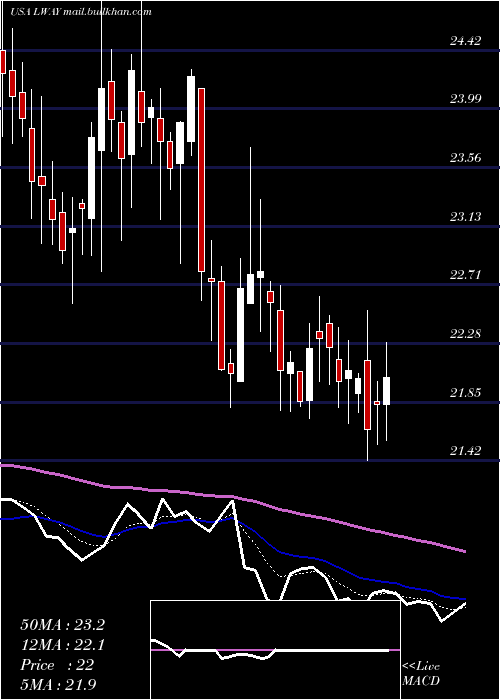Click the 23.13 price axis label
Image resolution: width=500 pixels, height=700 pixels.
click(x=465, y=217)
